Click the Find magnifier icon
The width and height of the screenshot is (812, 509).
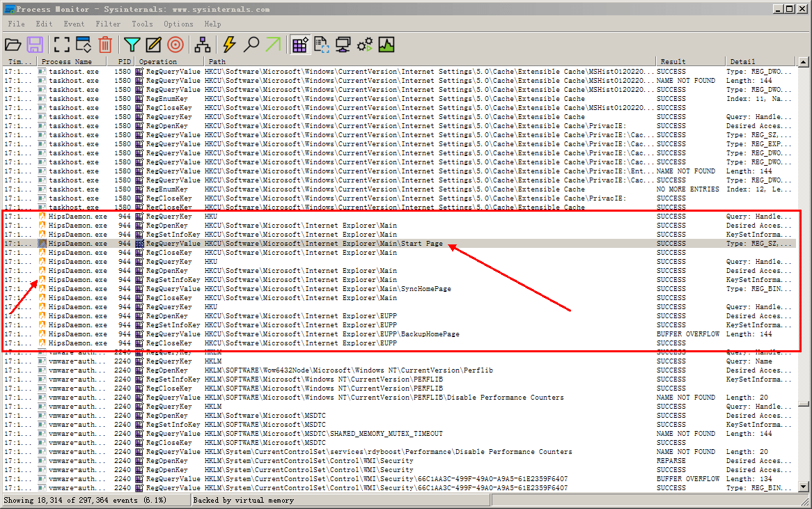coord(251,45)
